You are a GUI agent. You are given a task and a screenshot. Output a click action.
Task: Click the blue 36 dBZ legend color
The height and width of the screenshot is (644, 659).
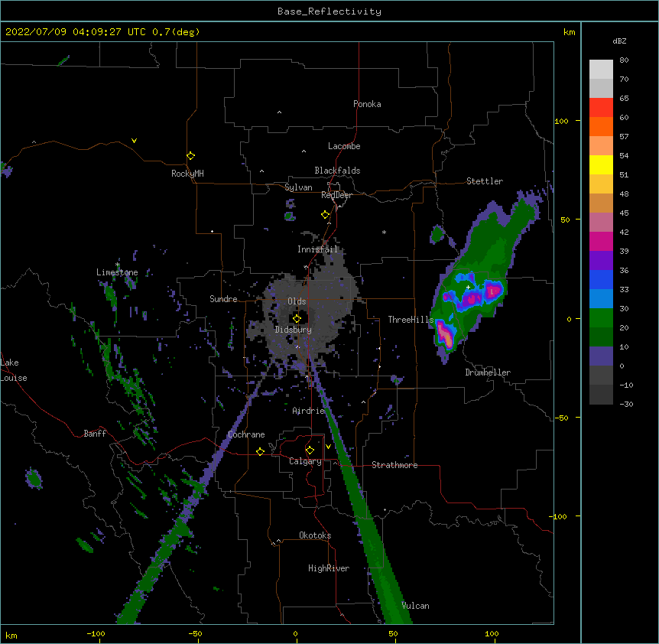(x=601, y=279)
